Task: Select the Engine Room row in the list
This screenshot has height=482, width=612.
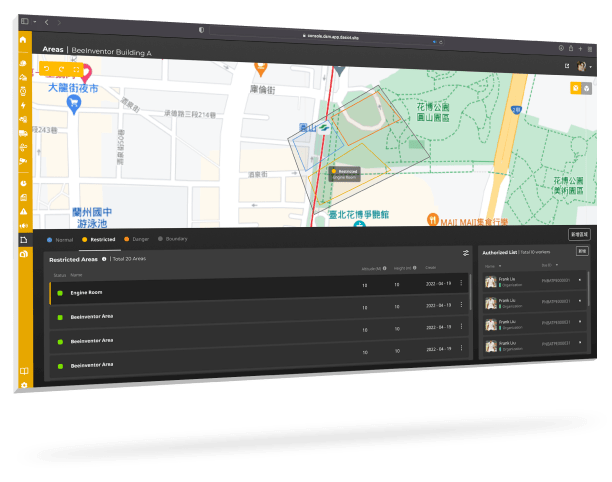Action: point(200,292)
